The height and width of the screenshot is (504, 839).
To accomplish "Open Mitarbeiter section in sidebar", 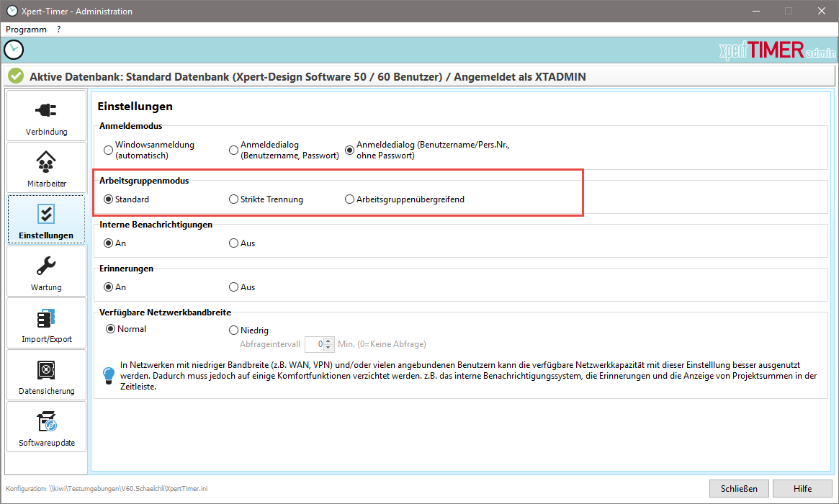I will click(46, 162).
